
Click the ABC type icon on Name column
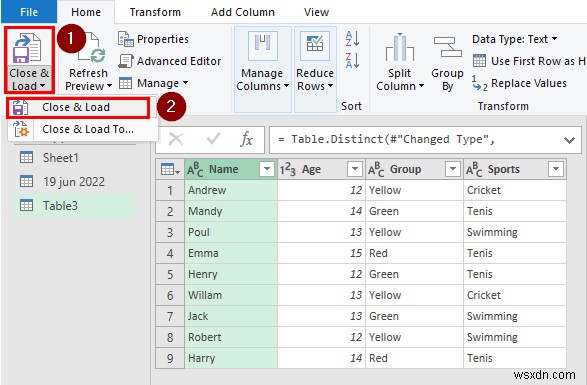[195, 169]
